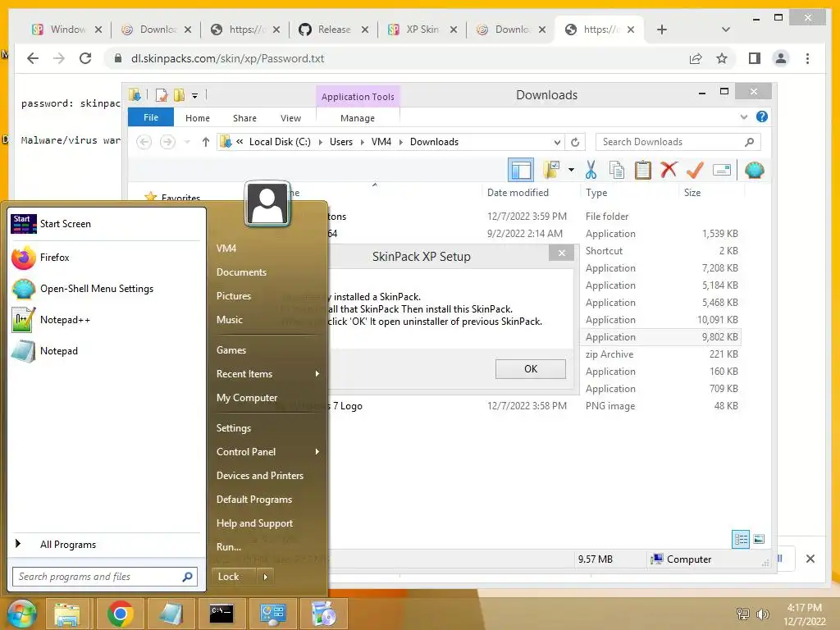Switch to the Home ribbon tab
Screen dimensions: 840x630
pyautogui.click(x=198, y=118)
